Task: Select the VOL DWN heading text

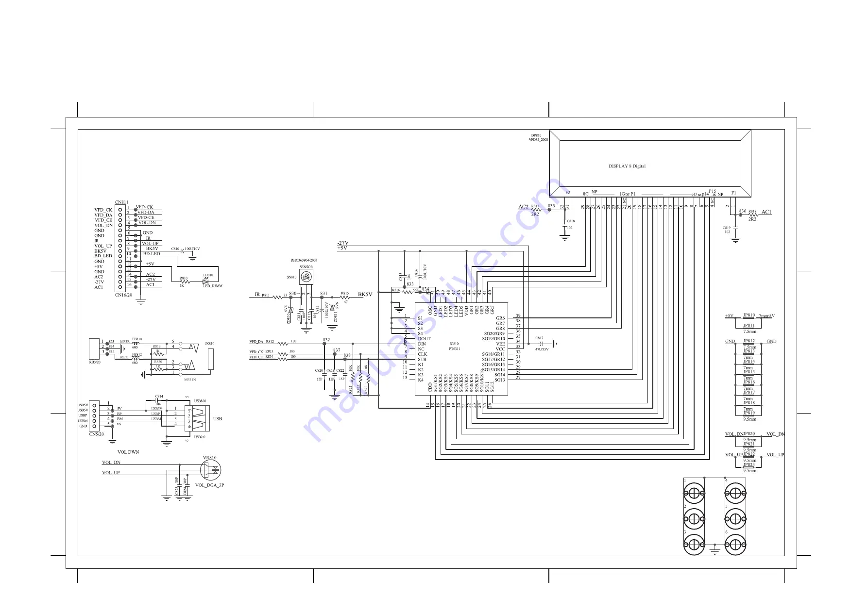Action: (128, 452)
